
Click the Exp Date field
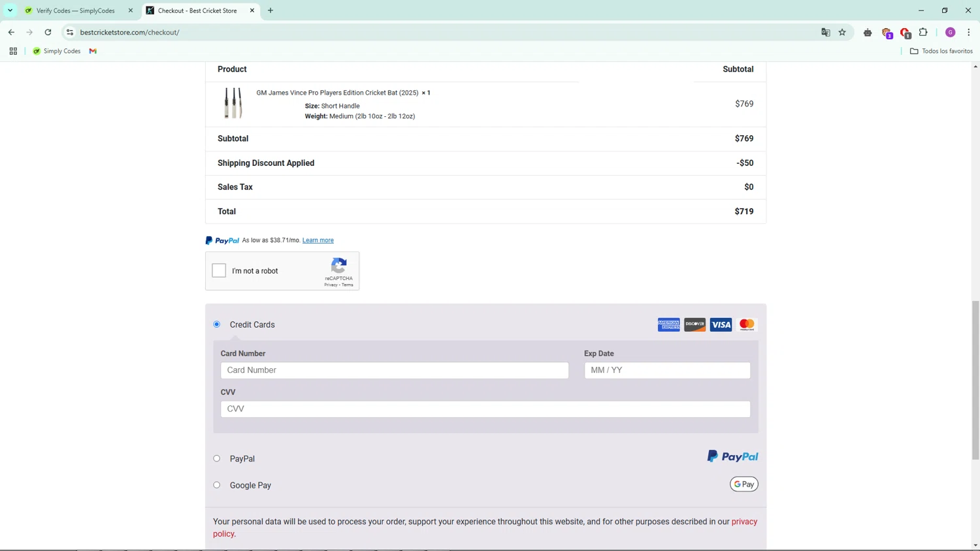coord(667,370)
